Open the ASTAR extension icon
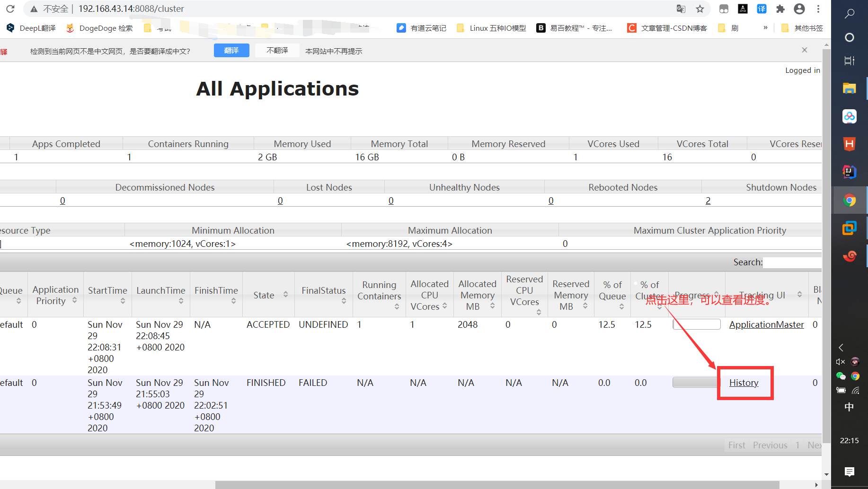This screenshot has height=489, width=868. pos(743,9)
